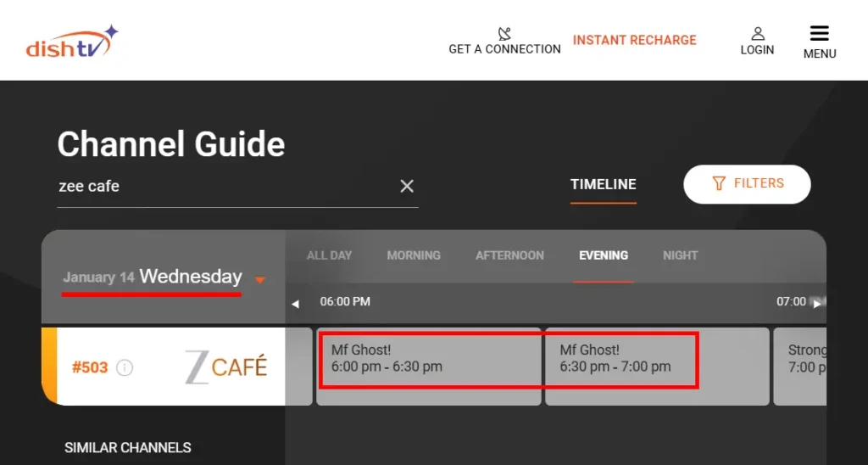The height and width of the screenshot is (465, 868).
Task: Select the Get a Connection link
Action: [x=504, y=48]
